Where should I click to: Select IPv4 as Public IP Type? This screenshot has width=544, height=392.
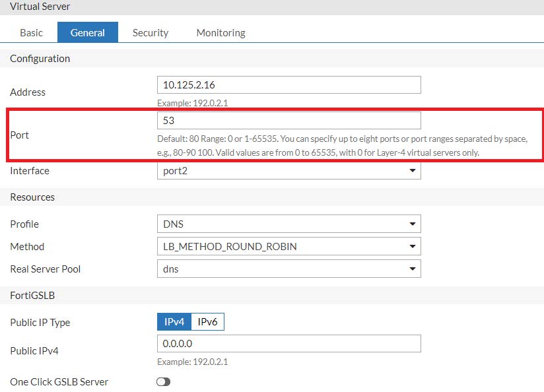click(x=175, y=321)
